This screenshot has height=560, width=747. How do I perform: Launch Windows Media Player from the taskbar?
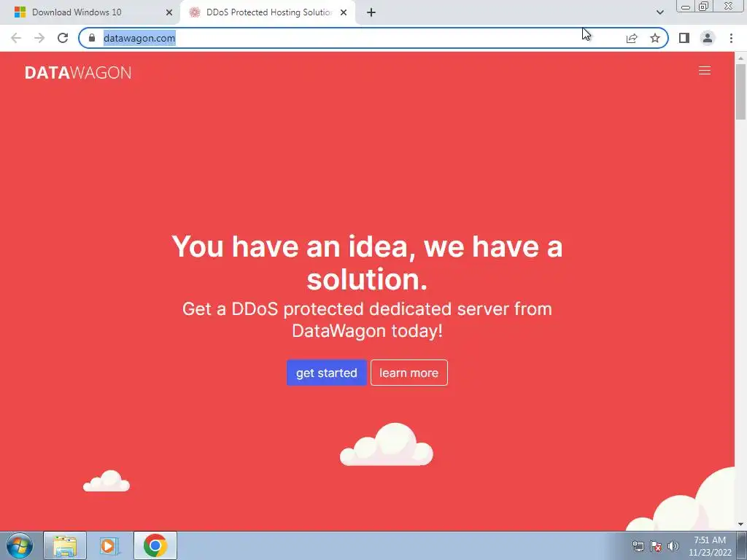tap(109, 545)
